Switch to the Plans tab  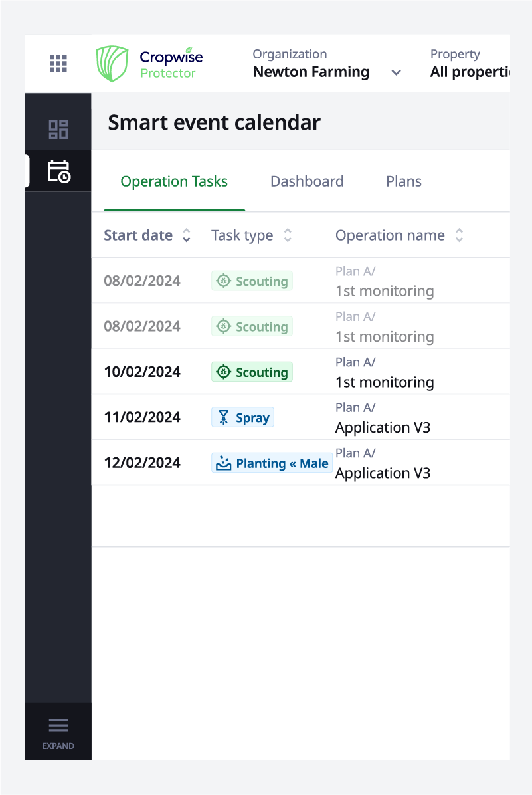(404, 181)
